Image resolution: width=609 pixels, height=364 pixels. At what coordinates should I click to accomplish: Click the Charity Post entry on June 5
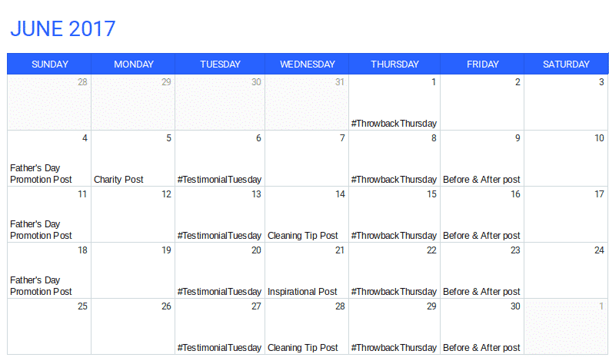[118, 179]
